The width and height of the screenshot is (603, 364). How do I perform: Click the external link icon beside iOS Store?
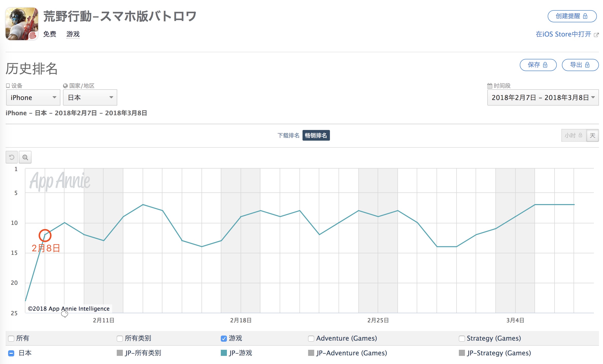pos(596,35)
